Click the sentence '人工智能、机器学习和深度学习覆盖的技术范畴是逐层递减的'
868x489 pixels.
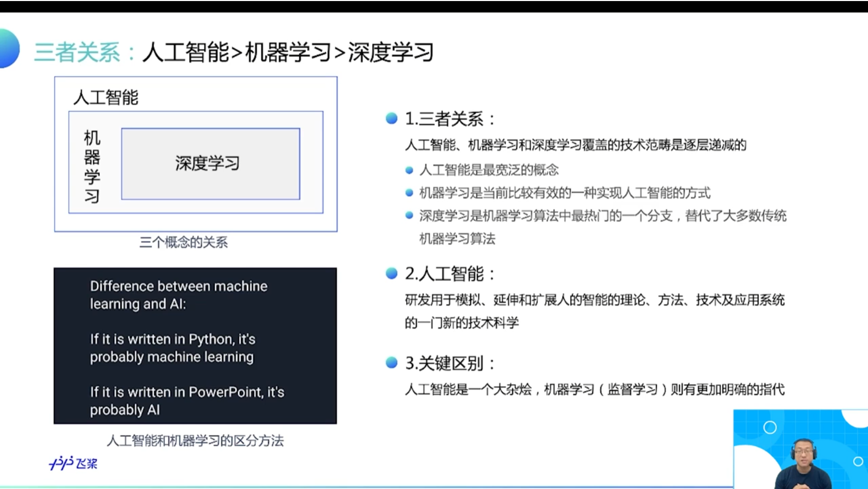(x=576, y=145)
